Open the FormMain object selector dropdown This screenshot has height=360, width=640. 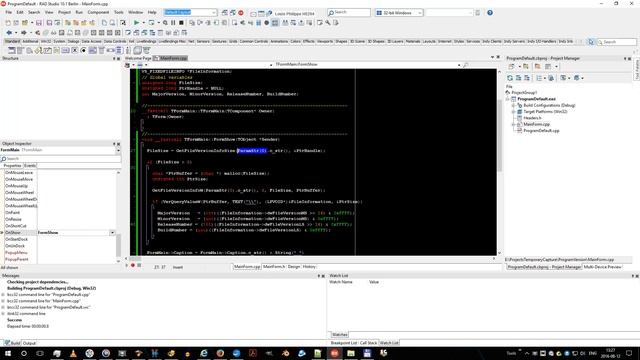click(118, 150)
